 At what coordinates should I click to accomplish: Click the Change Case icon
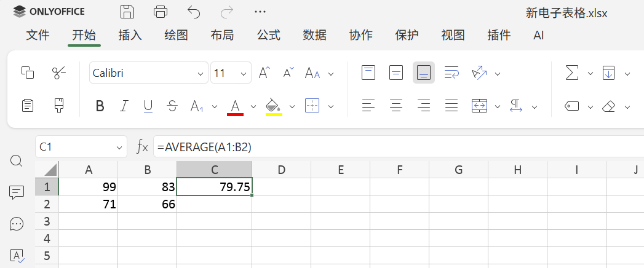tap(312, 74)
